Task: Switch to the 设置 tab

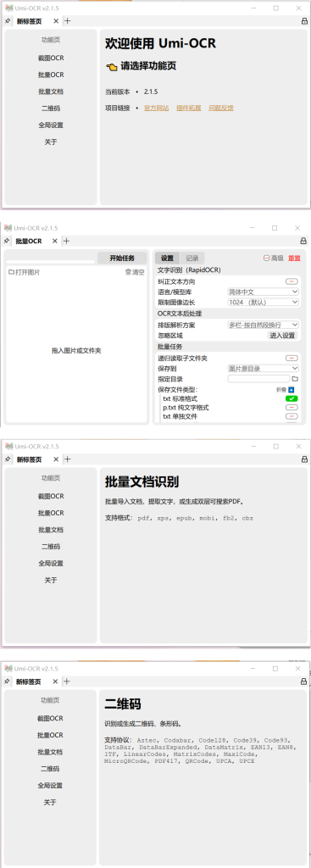Action: click(x=167, y=258)
